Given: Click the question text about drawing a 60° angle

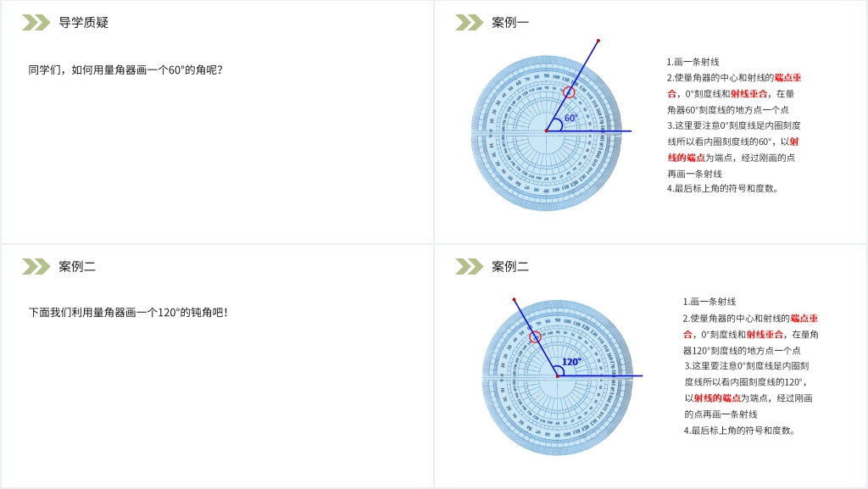Looking at the screenshot, I should pos(125,69).
